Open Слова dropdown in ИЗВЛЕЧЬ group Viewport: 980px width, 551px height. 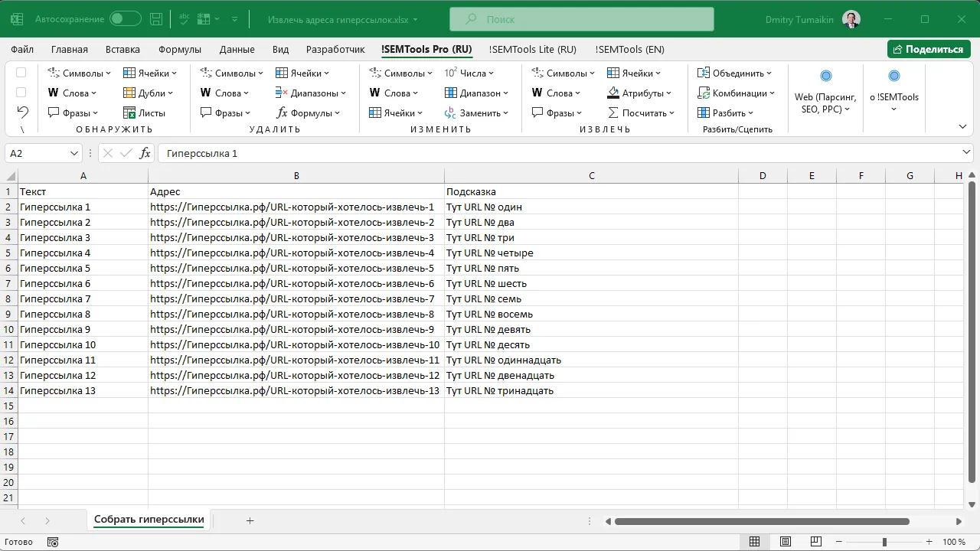coord(556,93)
